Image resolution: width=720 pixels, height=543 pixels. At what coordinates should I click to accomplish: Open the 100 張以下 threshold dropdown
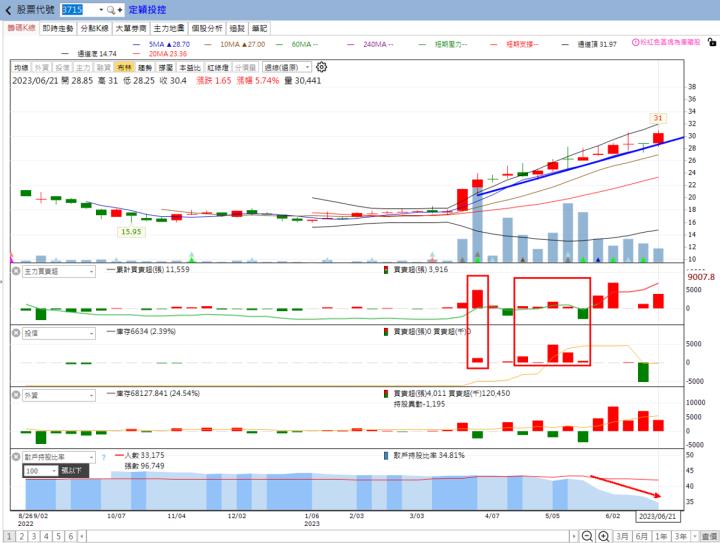41,471
